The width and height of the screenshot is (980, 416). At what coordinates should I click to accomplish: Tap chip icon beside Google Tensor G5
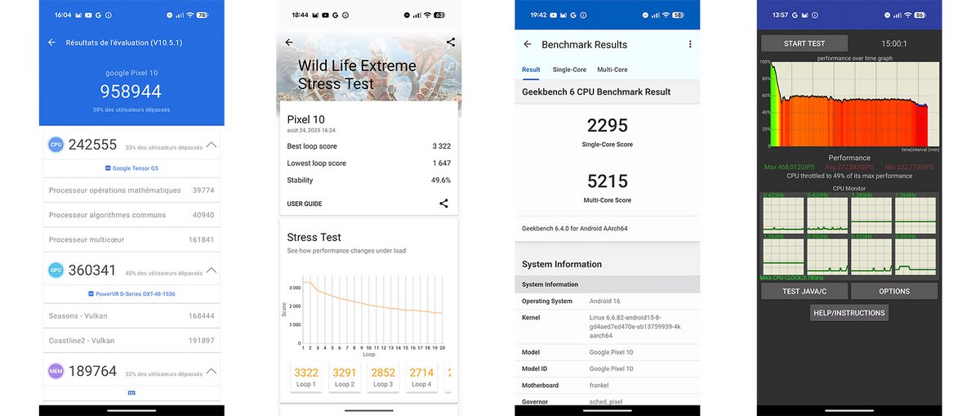pyautogui.click(x=108, y=168)
